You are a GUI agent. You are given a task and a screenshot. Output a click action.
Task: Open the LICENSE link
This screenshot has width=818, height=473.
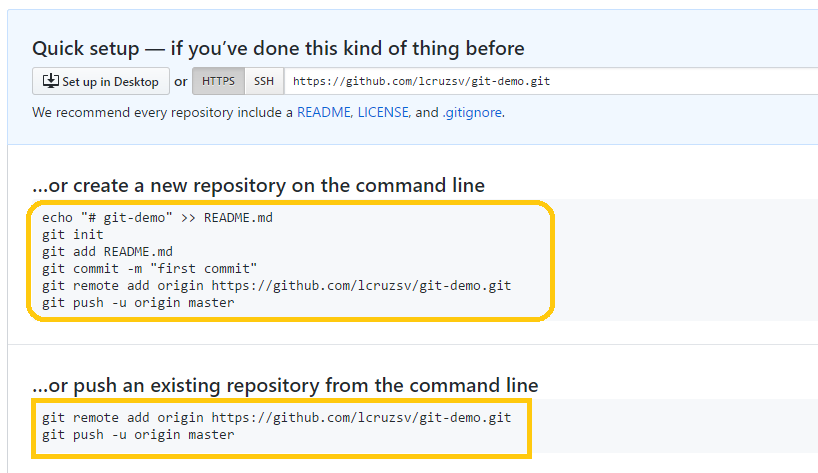point(383,112)
